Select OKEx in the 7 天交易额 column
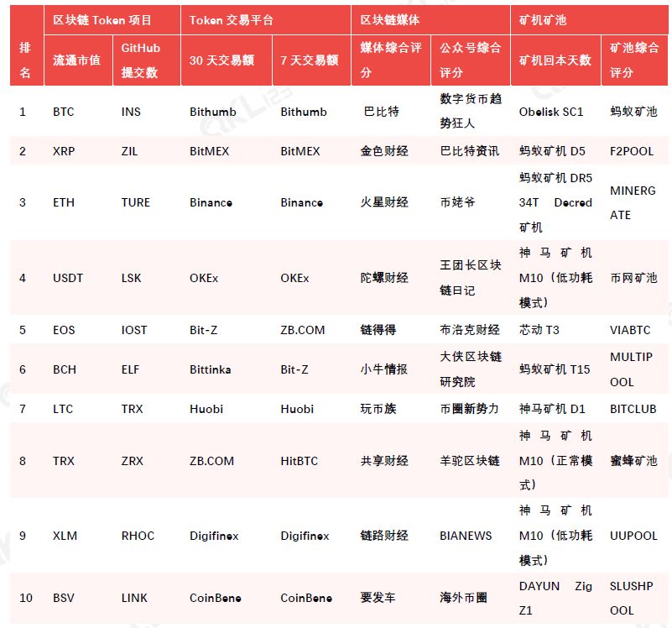Screen dimensions: 672x628 pyautogui.click(x=294, y=278)
